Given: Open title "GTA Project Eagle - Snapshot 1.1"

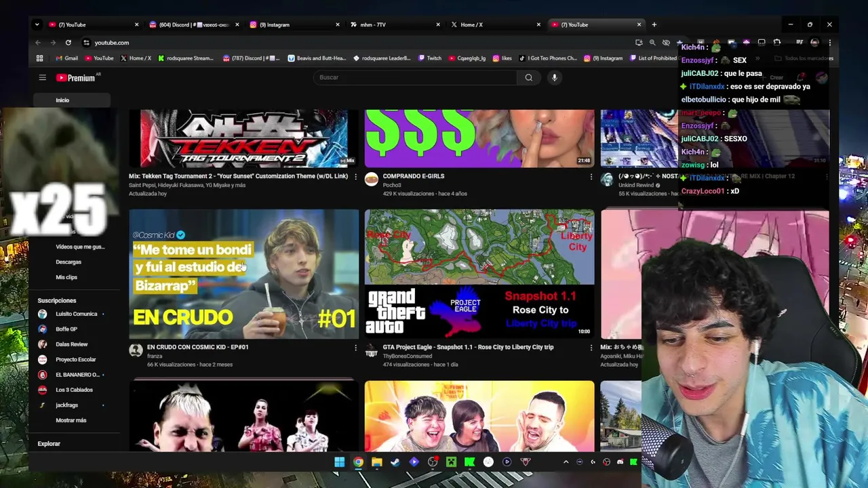Looking at the screenshot, I should tap(468, 347).
